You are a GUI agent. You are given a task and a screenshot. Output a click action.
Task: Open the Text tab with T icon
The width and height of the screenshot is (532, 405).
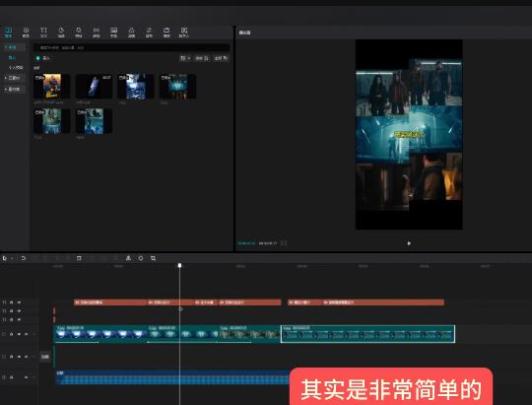pyautogui.click(x=43, y=33)
